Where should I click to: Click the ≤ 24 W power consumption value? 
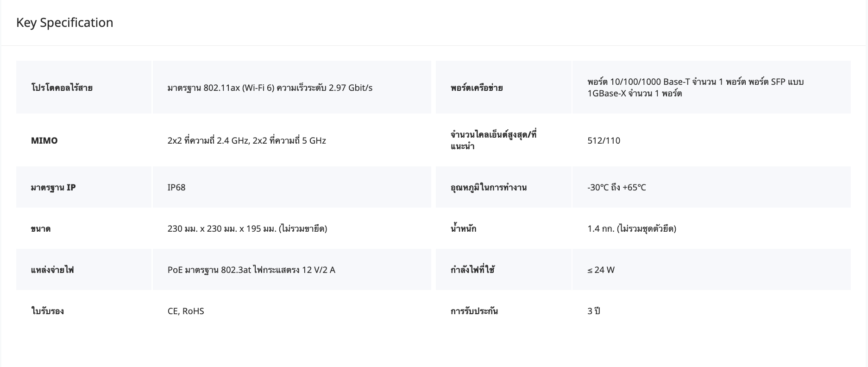click(x=601, y=270)
